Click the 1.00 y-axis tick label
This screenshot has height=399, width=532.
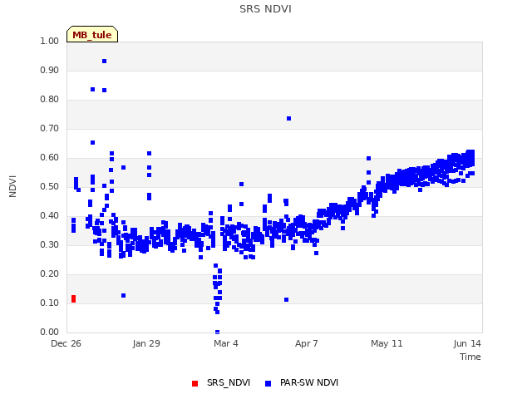pyautogui.click(x=50, y=41)
